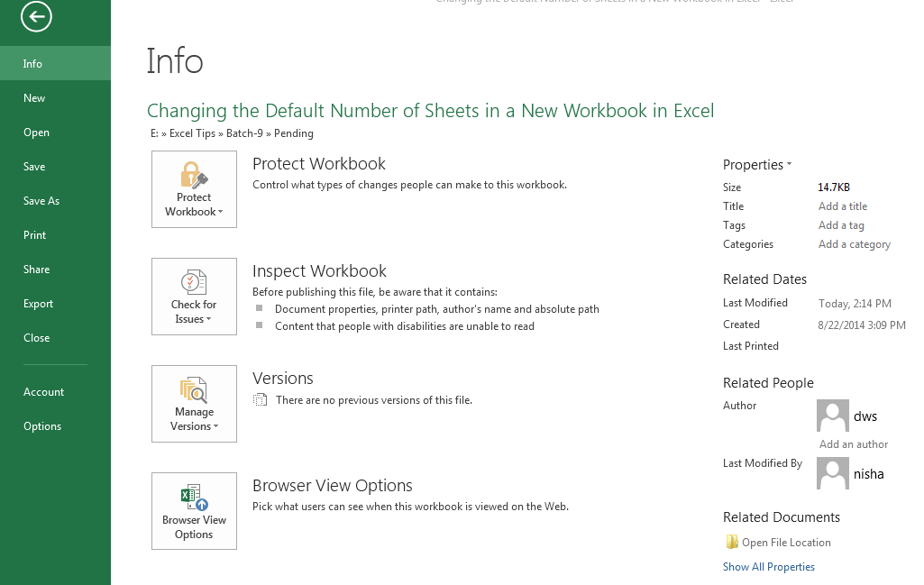The height and width of the screenshot is (585, 924).
Task: Choose Close in the sidebar
Action: click(x=55, y=337)
